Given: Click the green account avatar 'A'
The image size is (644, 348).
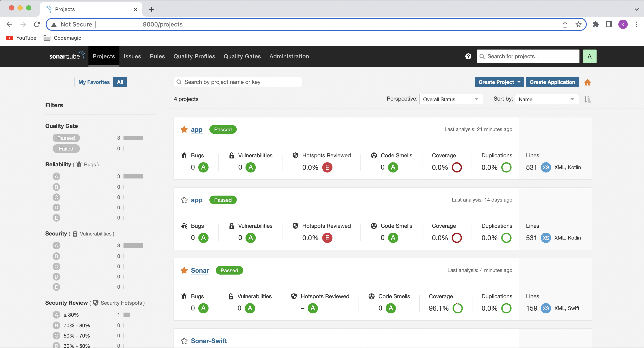Looking at the screenshot, I should pos(589,56).
